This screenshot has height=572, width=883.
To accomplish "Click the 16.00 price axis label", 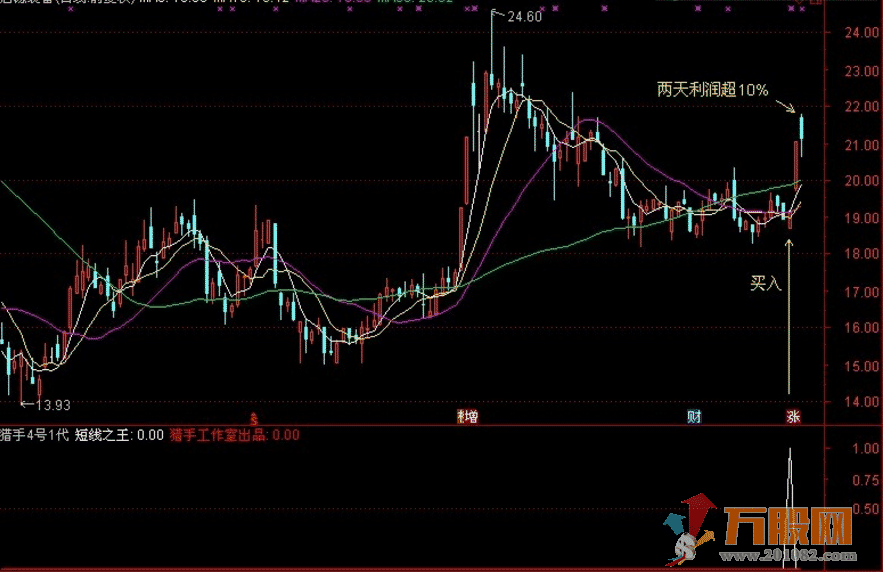I will pyautogui.click(x=861, y=328).
